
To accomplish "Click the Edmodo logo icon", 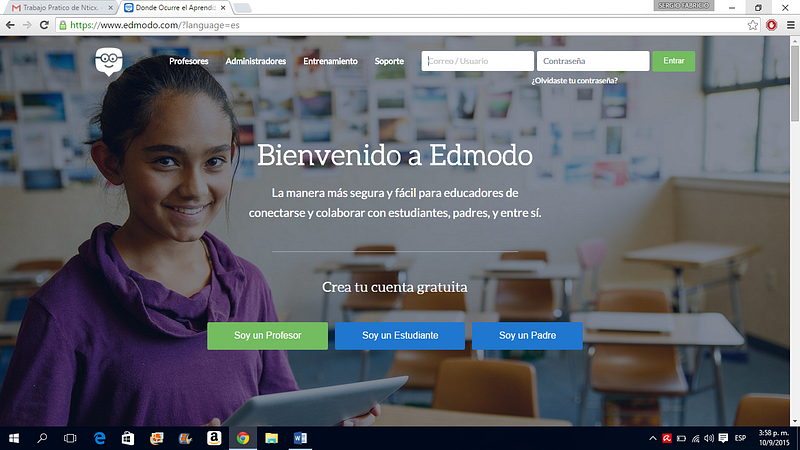I will (109, 62).
